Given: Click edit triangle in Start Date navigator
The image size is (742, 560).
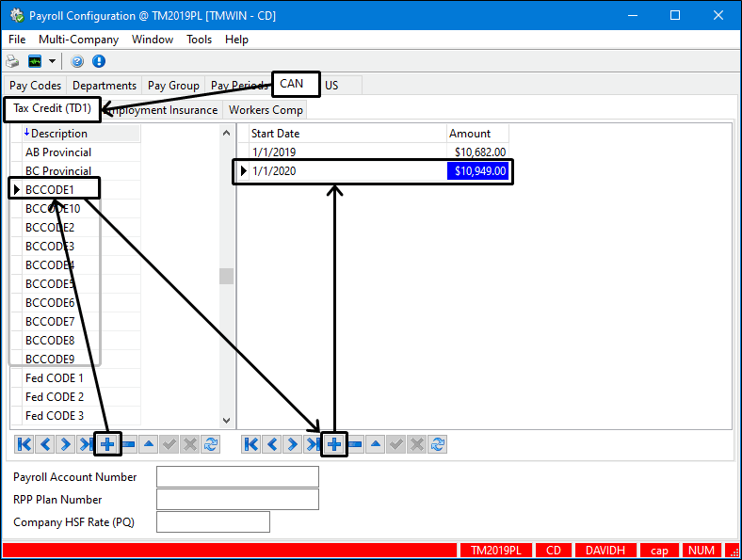Looking at the screenshot, I should 376,444.
